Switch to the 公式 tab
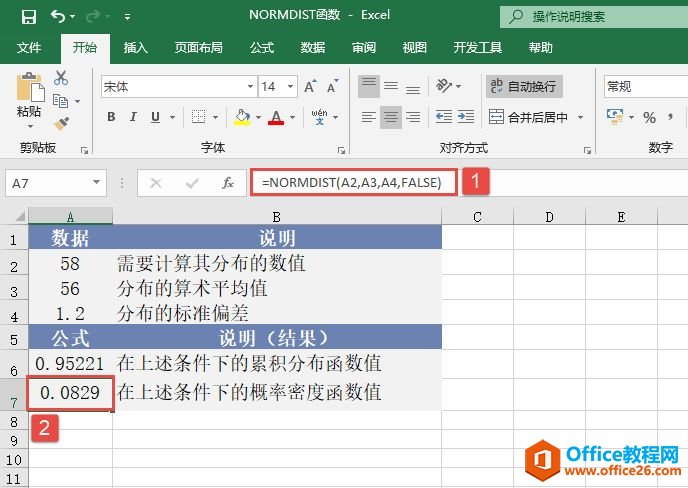Image resolution: width=688 pixels, height=488 pixels. pos(262,47)
